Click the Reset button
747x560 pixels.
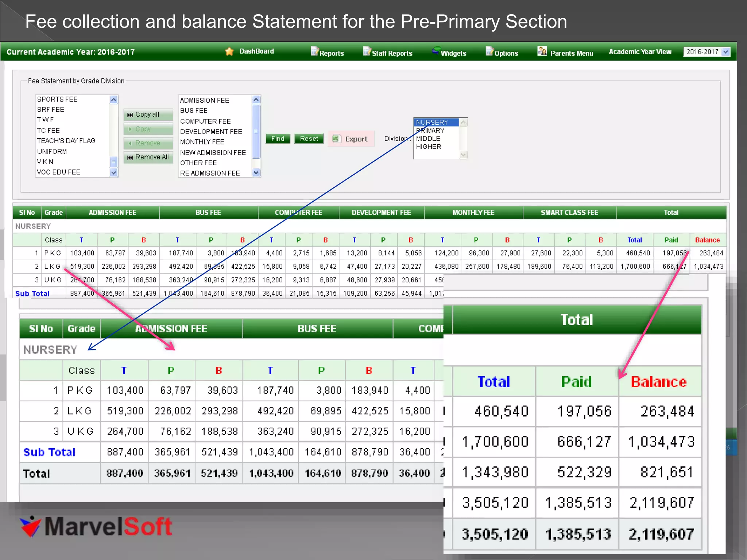309,139
